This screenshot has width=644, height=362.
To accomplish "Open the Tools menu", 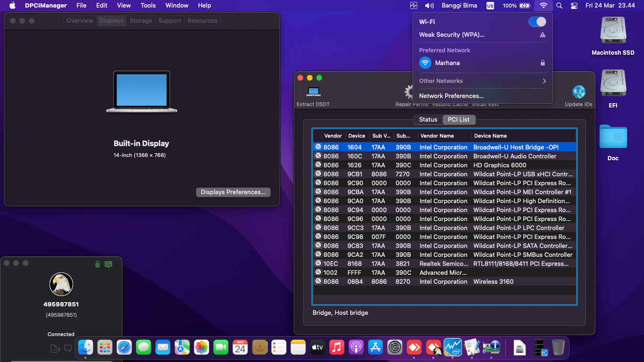I will (148, 6).
